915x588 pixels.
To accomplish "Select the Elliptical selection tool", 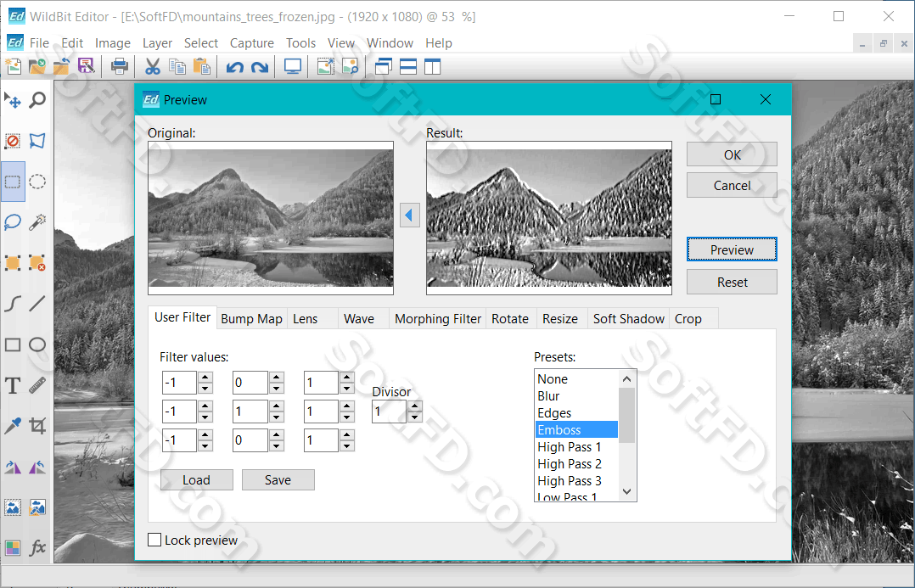I will tap(37, 182).
